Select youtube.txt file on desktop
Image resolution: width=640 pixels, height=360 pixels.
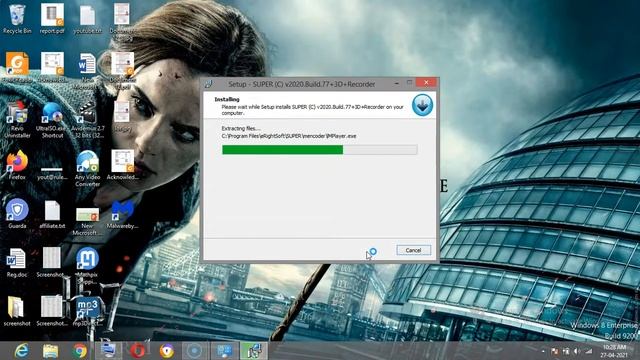point(87,19)
